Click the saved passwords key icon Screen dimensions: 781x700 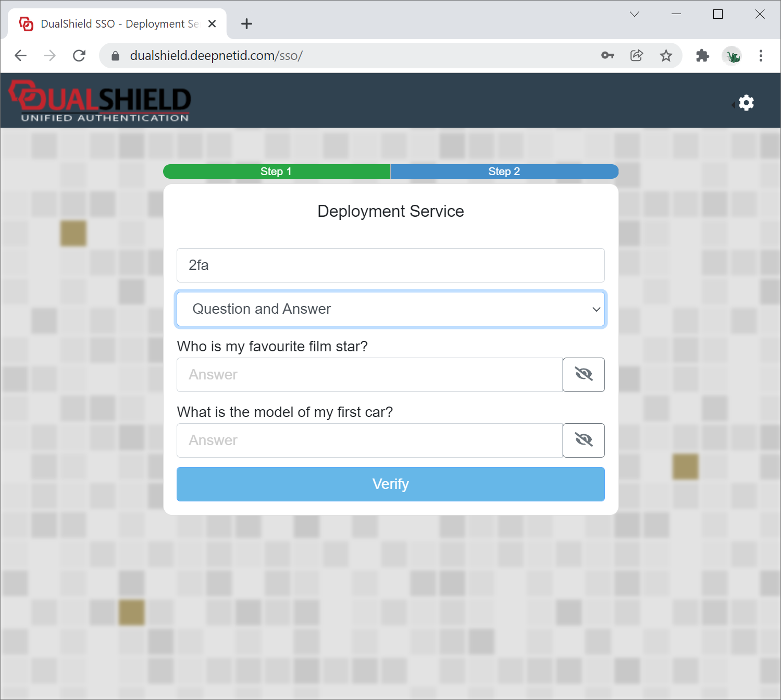pyautogui.click(x=608, y=56)
